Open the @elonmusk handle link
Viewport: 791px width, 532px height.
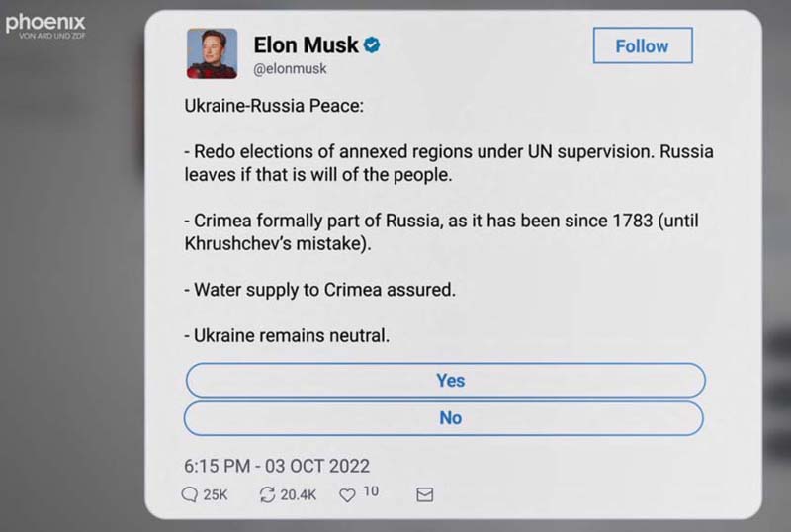coord(290,68)
